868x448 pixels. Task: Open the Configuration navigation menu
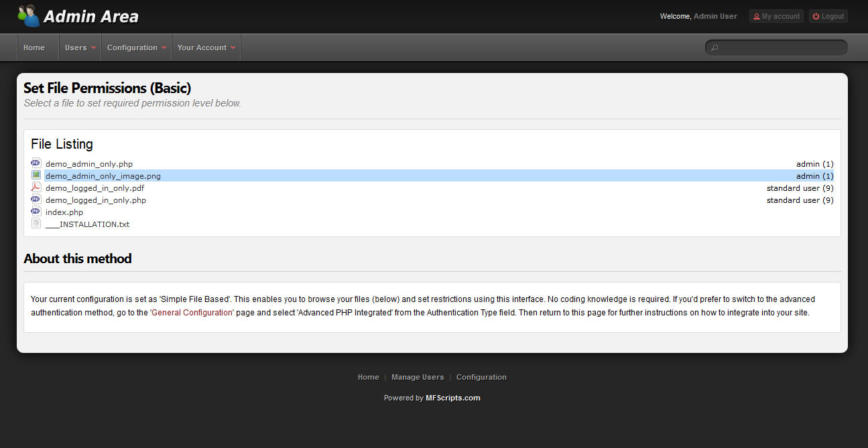pyautogui.click(x=136, y=48)
